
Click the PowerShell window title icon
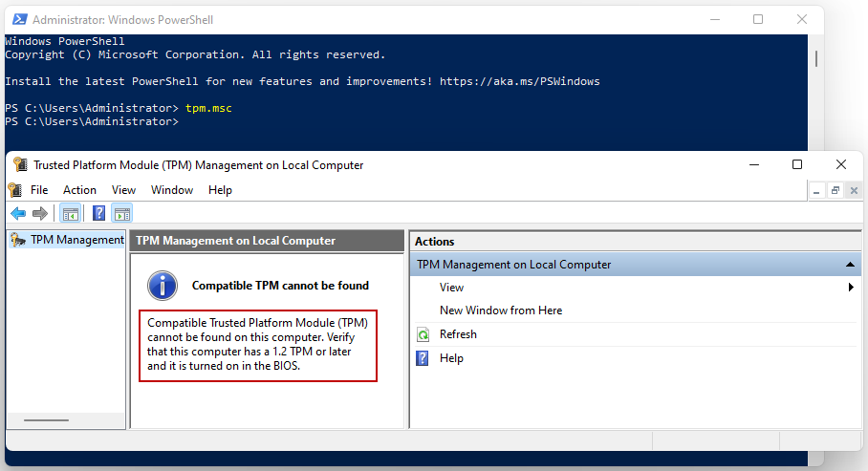[x=20, y=19]
